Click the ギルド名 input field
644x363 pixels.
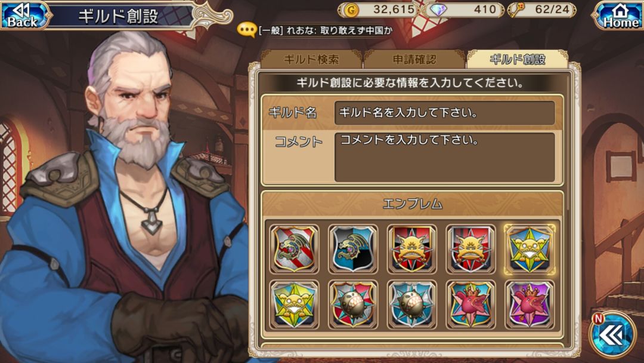[445, 113]
